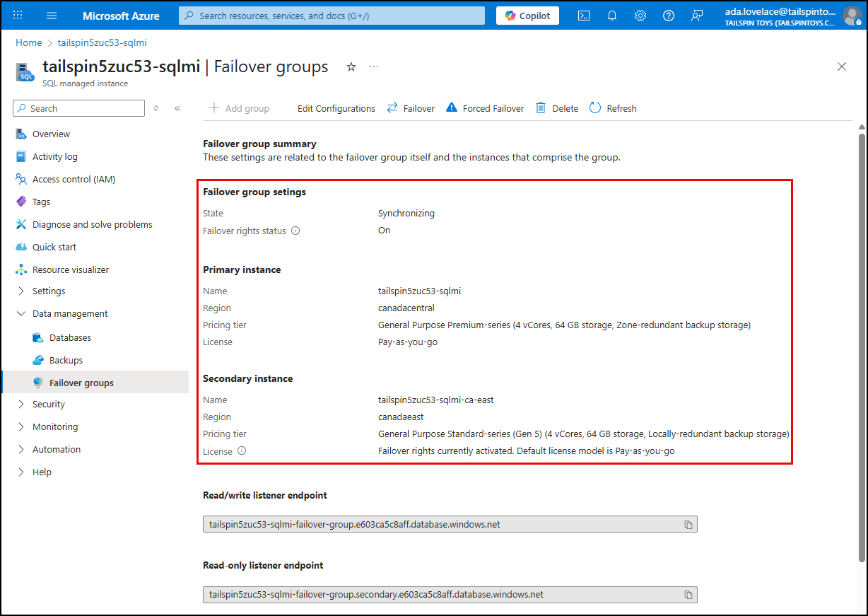Open the Databases section icon in Data management
This screenshot has height=616, width=868.
click(37, 337)
